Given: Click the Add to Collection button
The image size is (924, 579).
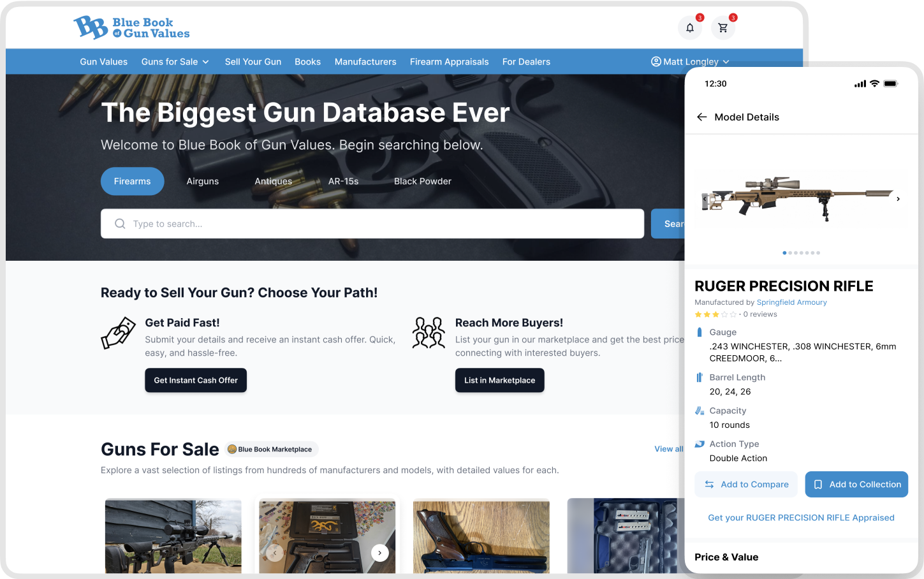Looking at the screenshot, I should coord(856,485).
